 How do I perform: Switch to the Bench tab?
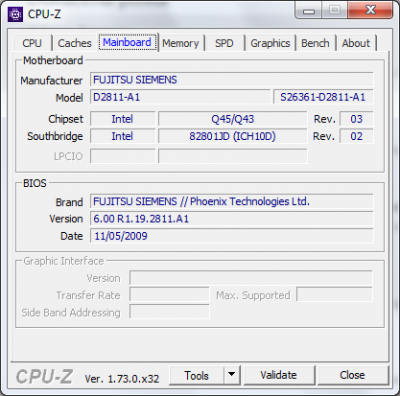click(315, 43)
